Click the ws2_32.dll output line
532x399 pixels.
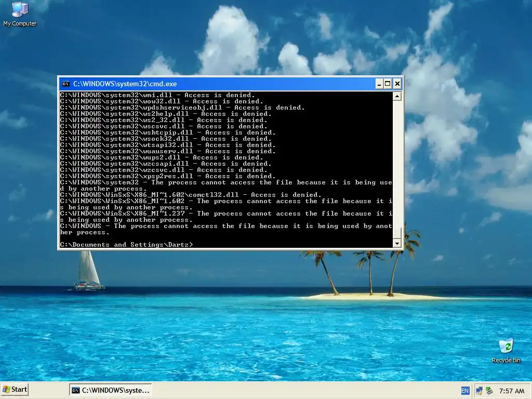(x=164, y=120)
